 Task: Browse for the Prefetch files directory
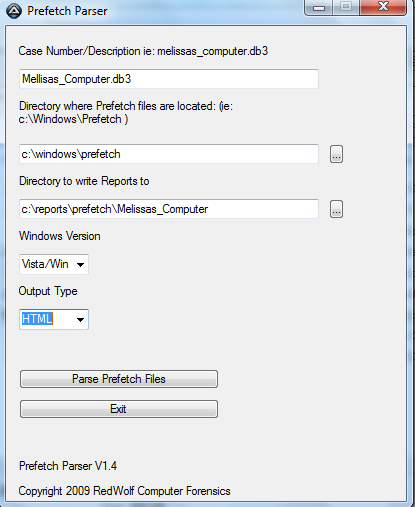336,154
